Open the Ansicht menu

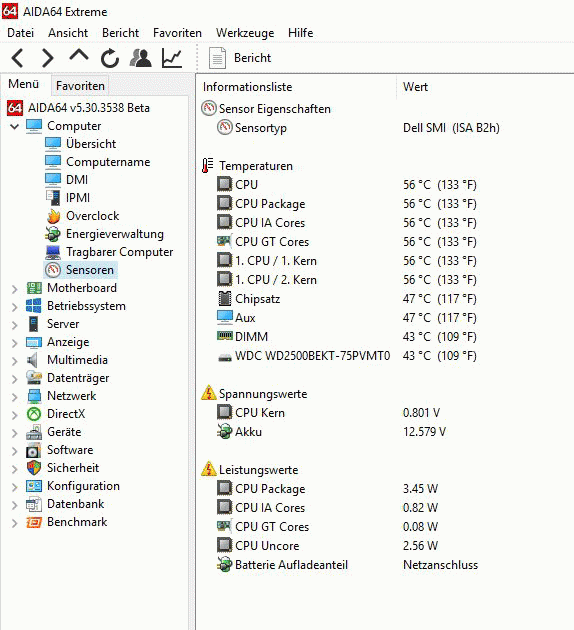click(68, 33)
